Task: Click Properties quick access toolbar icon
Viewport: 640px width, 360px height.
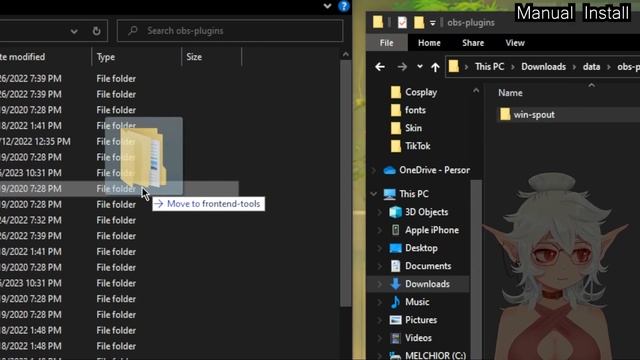Action: tap(402, 22)
